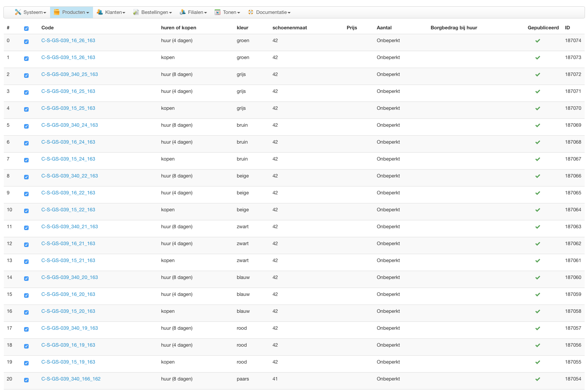Click the Prijs column header
This screenshot has height=391, width=588.
(352, 28)
